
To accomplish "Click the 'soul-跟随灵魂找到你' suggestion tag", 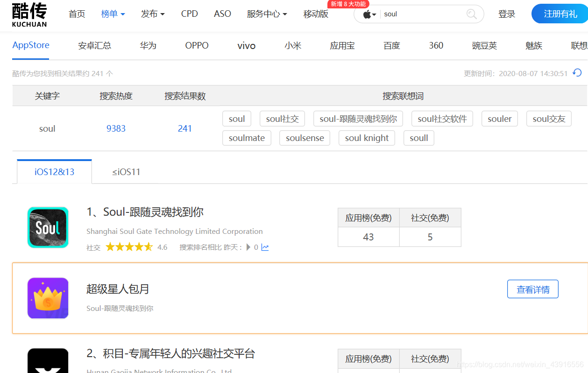I will [x=358, y=119].
